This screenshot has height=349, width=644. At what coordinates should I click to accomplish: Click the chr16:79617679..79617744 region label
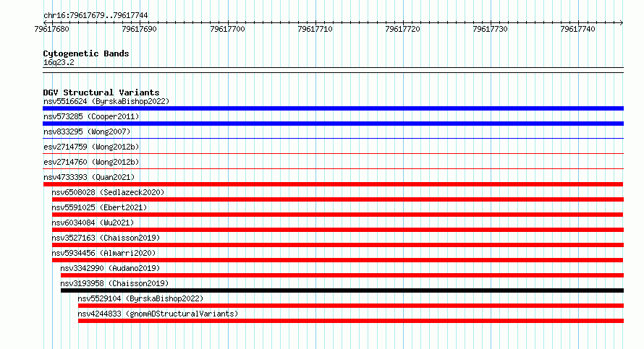coord(96,16)
